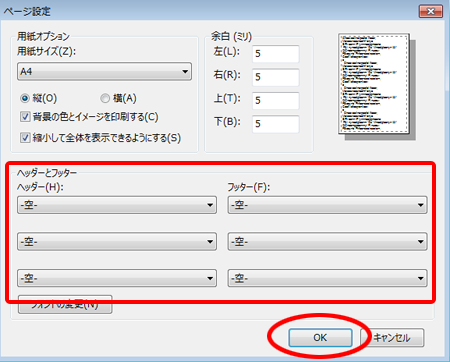Open the paper size dropdown showing A4
The height and width of the screenshot is (362, 450).
click(104, 71)
